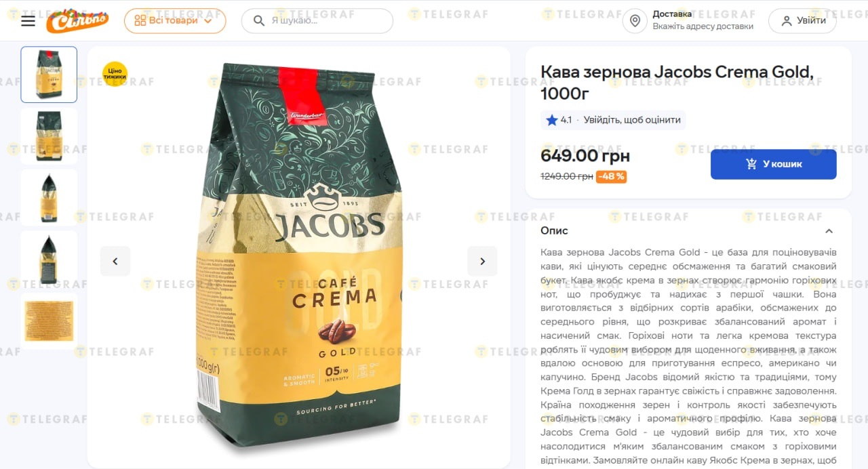Click the Увійти login button
Screen dimensions: 868x469
[802, 21]
